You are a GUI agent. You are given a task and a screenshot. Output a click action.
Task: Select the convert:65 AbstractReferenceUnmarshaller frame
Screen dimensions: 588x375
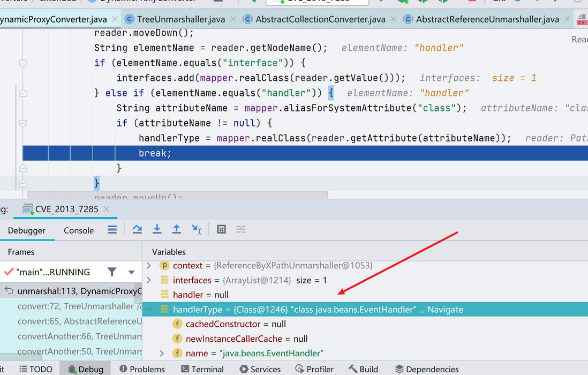coord(71,321)
